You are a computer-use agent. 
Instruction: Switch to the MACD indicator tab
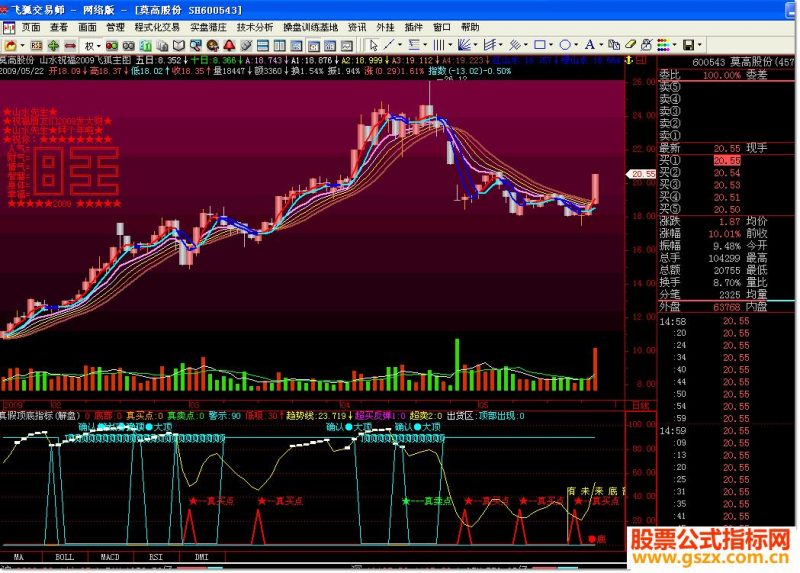click(x=110, y=557)
